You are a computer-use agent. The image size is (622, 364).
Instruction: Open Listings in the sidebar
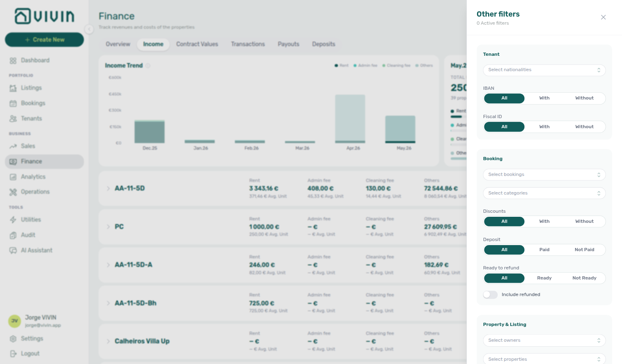pyautogui.click(x=45, y=88)
